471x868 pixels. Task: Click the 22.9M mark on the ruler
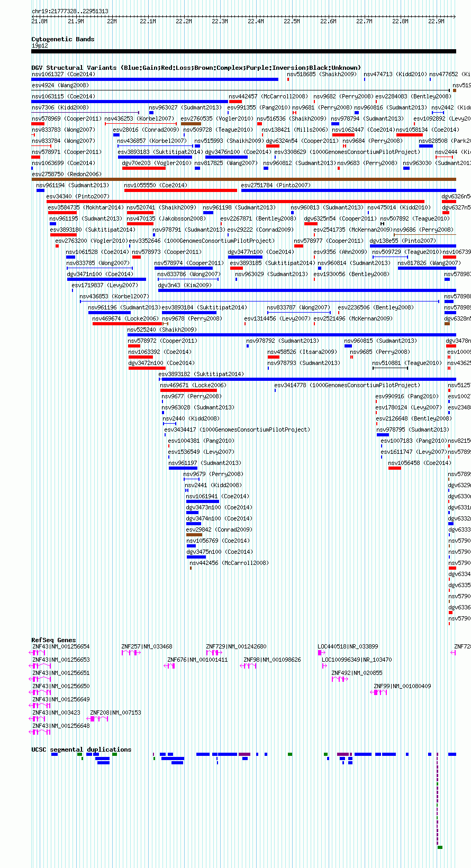(436, 21)
